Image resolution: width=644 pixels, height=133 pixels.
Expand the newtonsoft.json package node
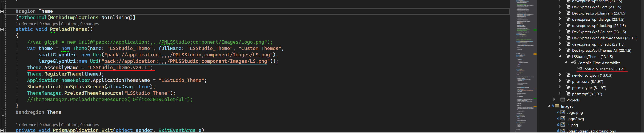(560, 74)
